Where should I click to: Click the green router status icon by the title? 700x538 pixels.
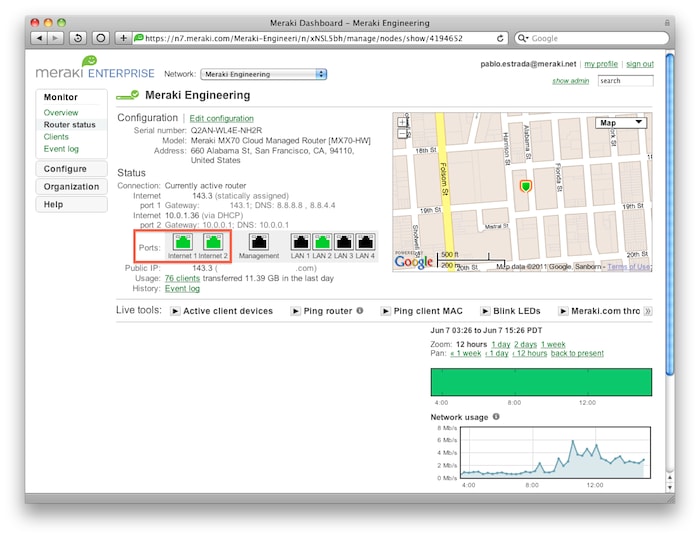coord(128,95)
